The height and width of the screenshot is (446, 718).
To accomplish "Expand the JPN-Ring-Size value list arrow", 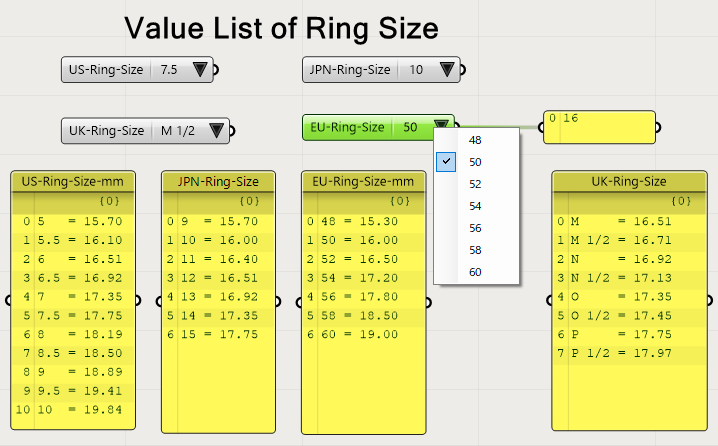I will pos(447,70).
